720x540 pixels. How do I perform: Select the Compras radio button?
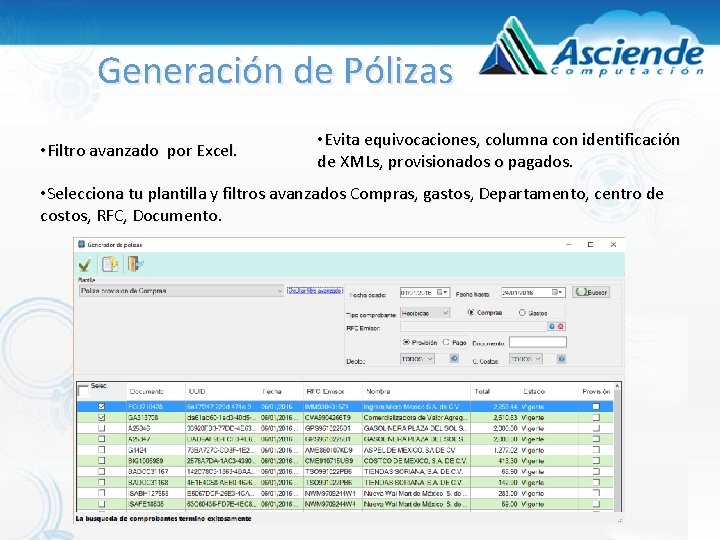[471, 312]
